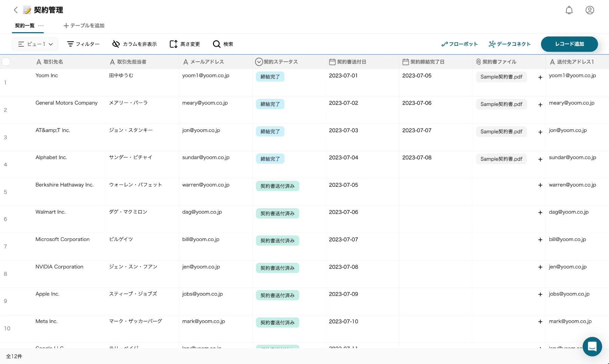609x364 pixels.
Task: Open user account profile icon
Action: coord(590,10)
